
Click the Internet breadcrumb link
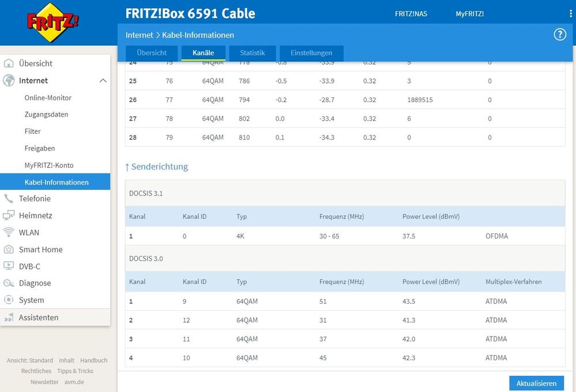(x=139, y=35)
